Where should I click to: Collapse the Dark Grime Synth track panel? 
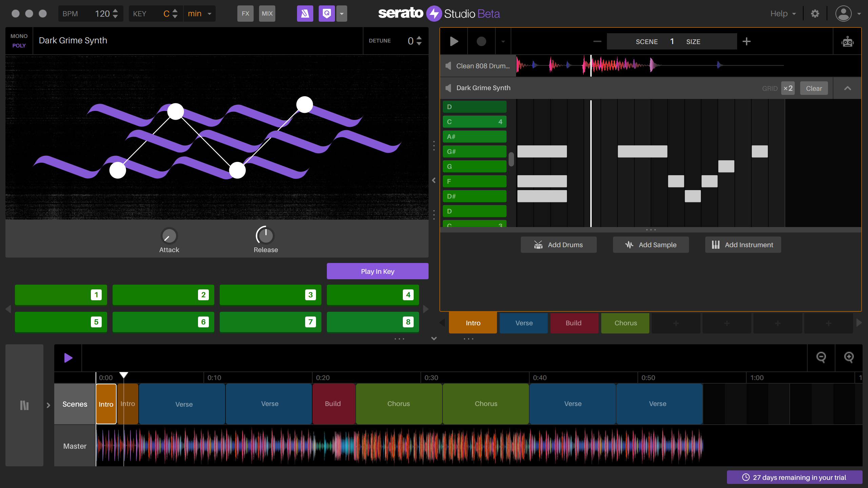(847, 88)
